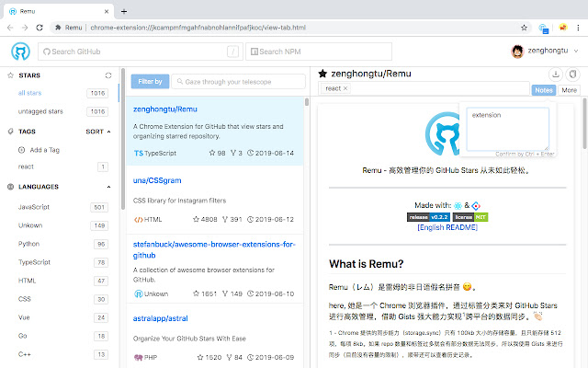The width and height of the screenshot is (588, 368).
Task: Open the More menu in the repo panel
Action: click(x=569, y=90)
